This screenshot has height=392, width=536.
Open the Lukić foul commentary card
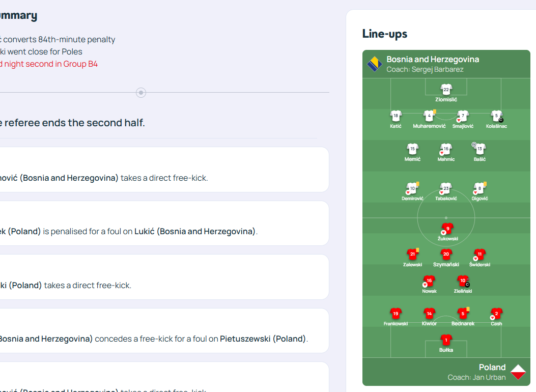pos(164,223)
